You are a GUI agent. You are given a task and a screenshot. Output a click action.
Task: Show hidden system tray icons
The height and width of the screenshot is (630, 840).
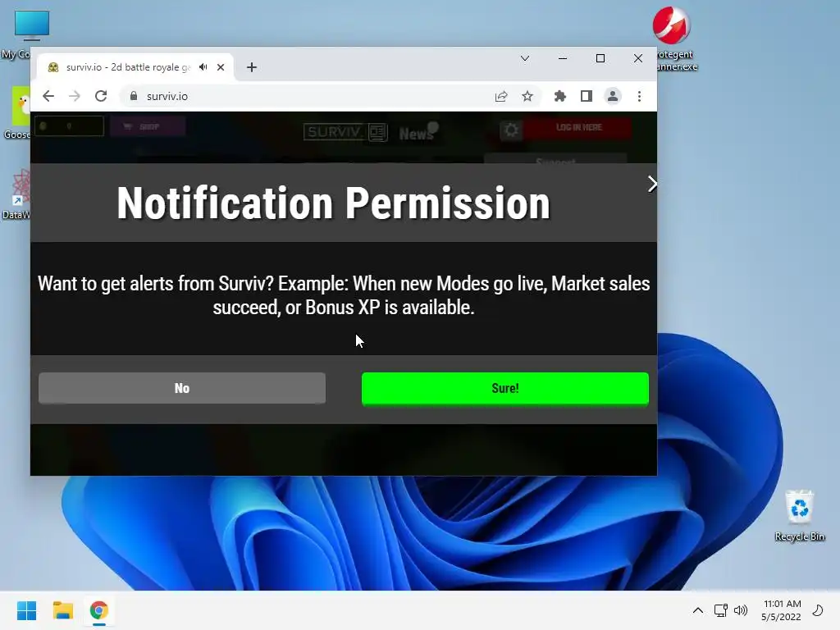pyautogui.click(x=697, y=610)
